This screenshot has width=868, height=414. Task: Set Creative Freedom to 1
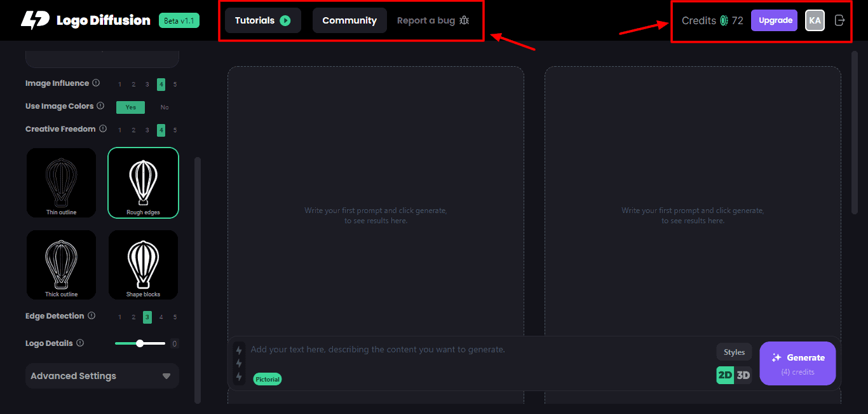coord(119,130)
